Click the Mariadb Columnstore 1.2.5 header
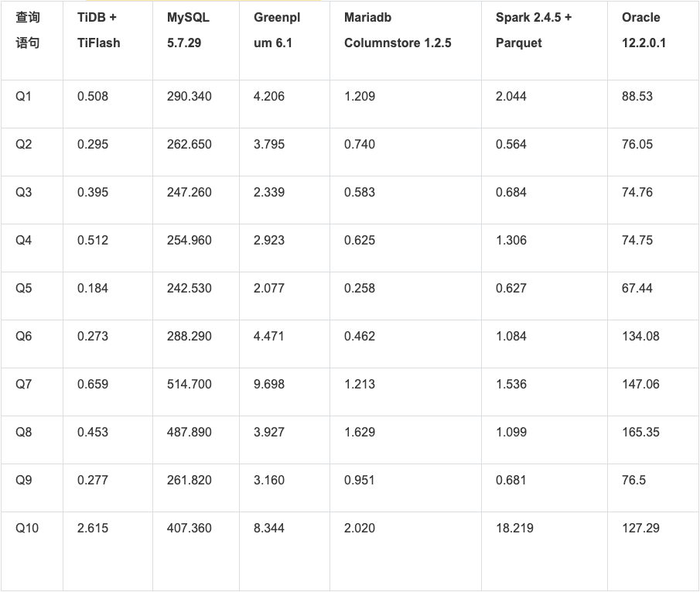The width and height of the screenshot is (700, 592). 398,30
